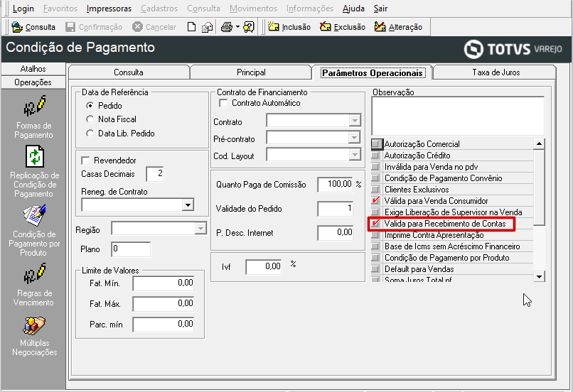Toggle the Contrato Automático checkbox
This screenshot has height=392, width=573.
[223, 103]
